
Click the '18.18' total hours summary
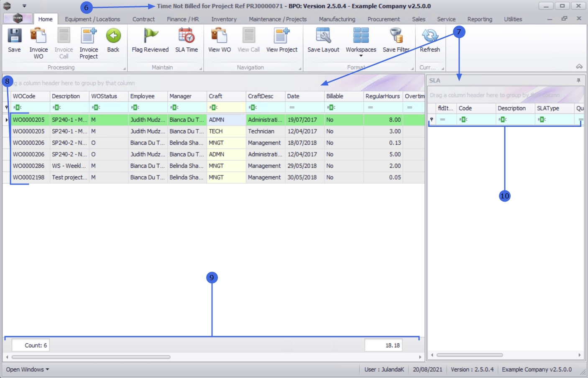[x=383, y=345]
